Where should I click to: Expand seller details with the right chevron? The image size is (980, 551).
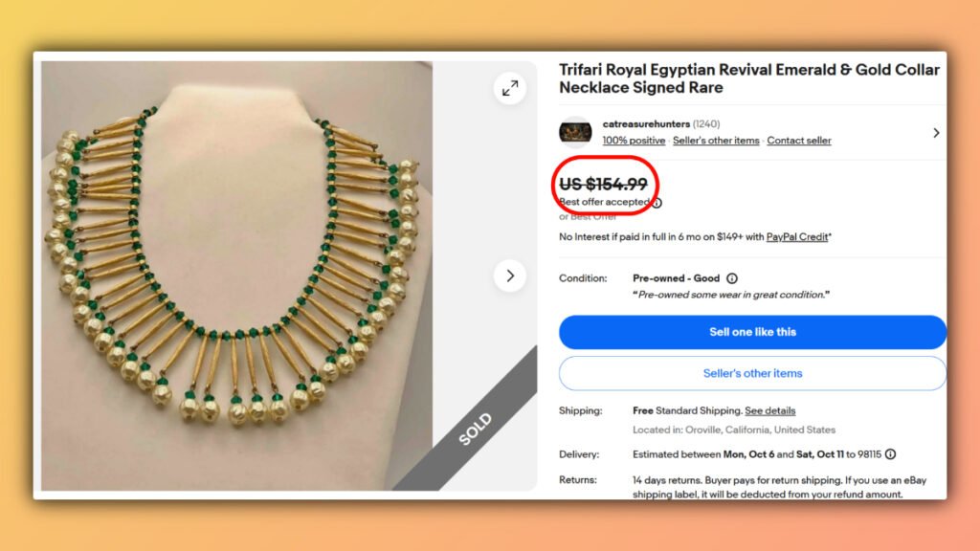point(936,132)
